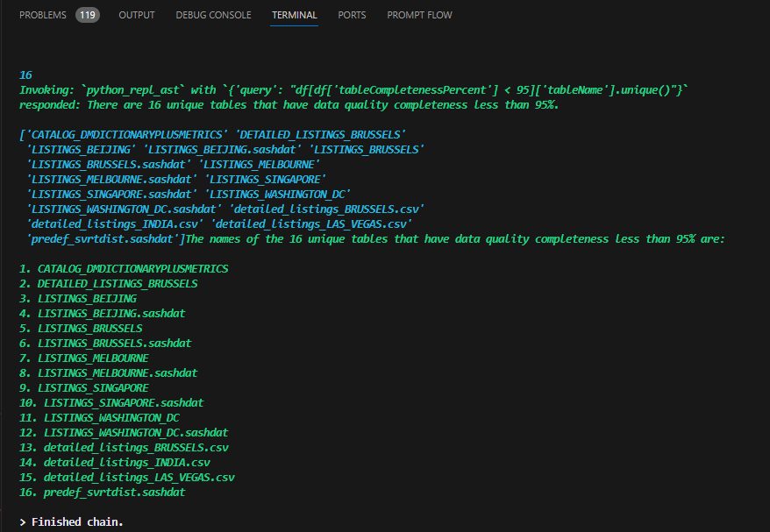Click predef_svrtdist.sashdat at list bottom
This screenshot has width=770, height=532.
(111, 492)
